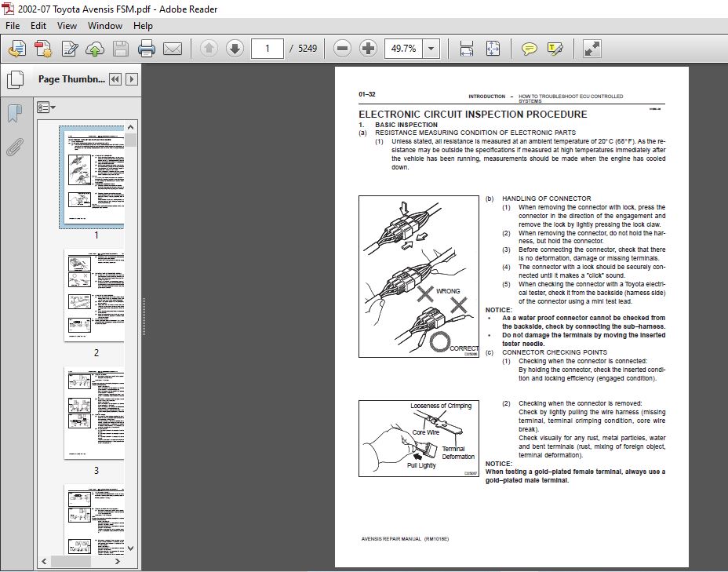This screenshot has width=728, height=572.
Task: Click the Send email envelope icon
Action: click(x=173, y=49)
